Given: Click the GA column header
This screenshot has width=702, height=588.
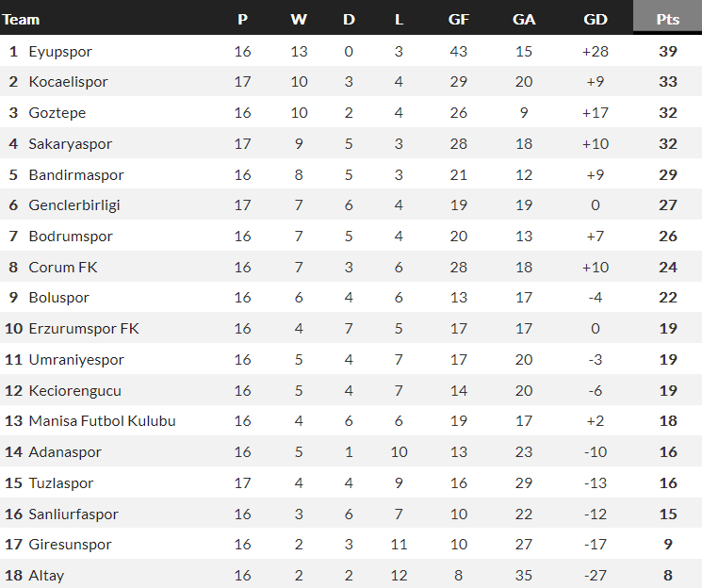Looking at the screenshot, I should [524, 19].
